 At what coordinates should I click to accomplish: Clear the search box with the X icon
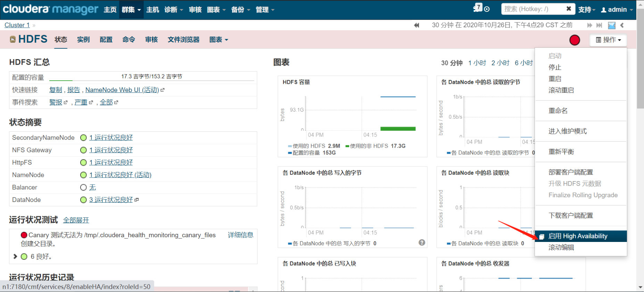(569, 9)
